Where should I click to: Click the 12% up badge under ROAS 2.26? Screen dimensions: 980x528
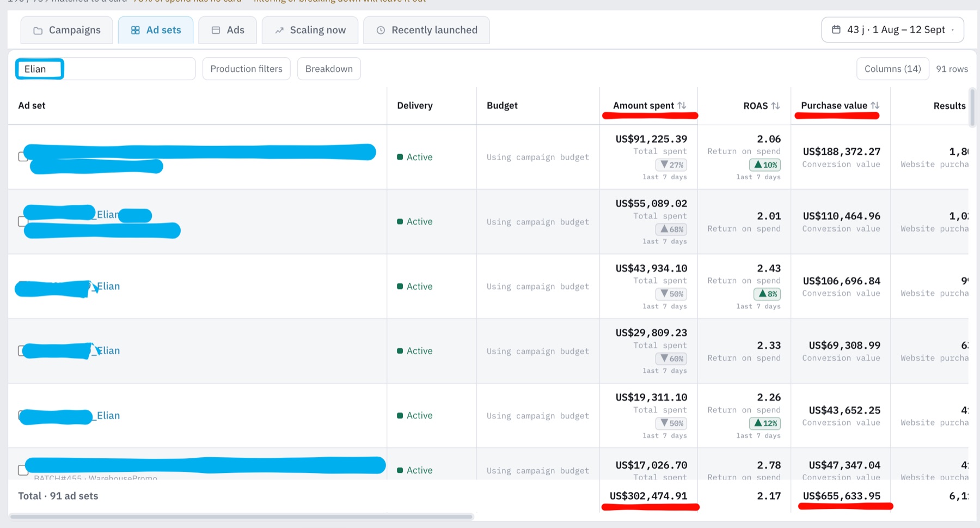pos(765,423)
